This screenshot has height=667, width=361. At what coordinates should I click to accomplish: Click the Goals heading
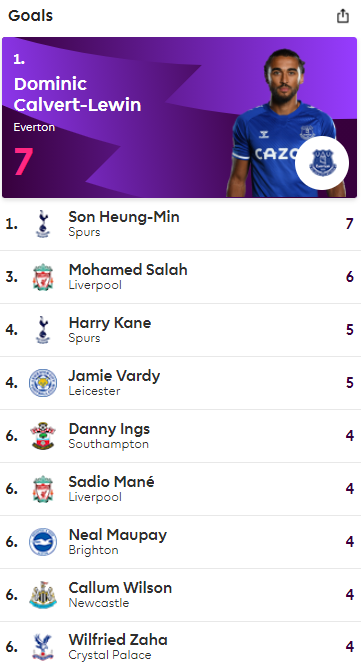pyautogui.click(x=31, y=16)
